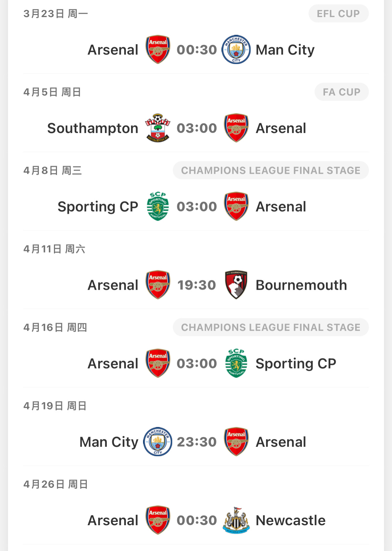Tap Sporting CP crest in April 8 match

tap(157, 206)
